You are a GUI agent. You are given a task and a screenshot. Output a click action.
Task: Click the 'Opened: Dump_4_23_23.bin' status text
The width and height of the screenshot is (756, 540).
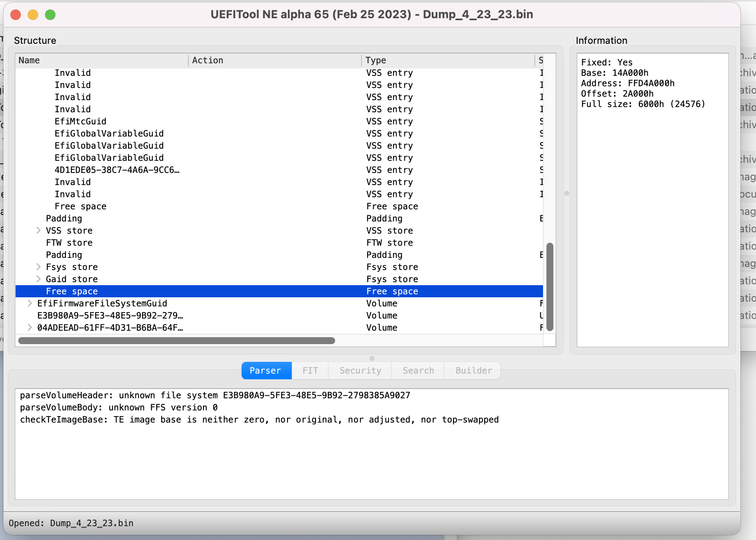71,523
